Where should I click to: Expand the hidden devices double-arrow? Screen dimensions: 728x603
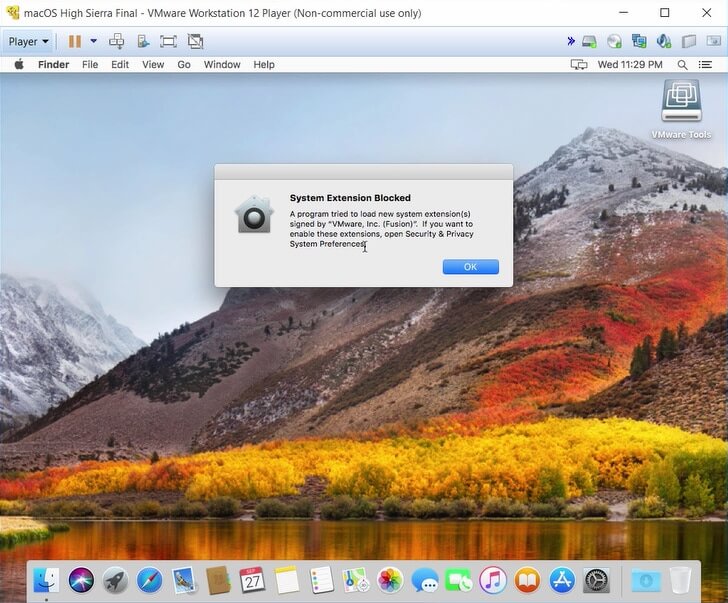571,41
